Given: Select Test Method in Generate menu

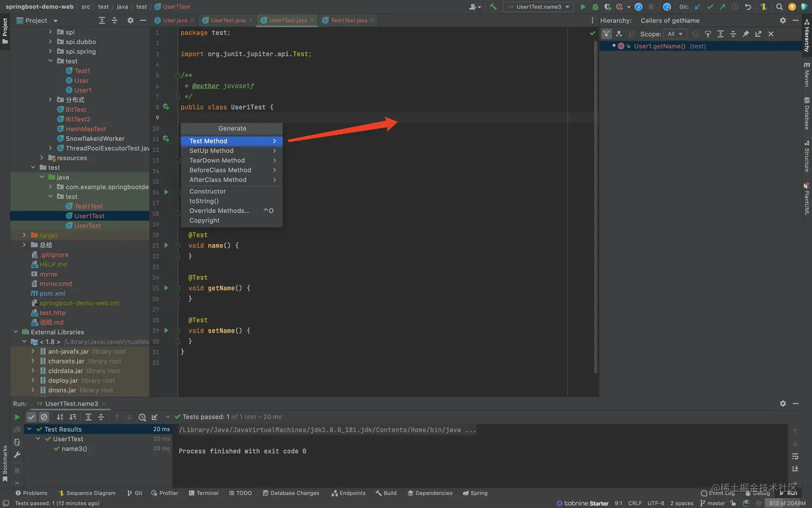Looking at the screenshot, I should 231,141.
